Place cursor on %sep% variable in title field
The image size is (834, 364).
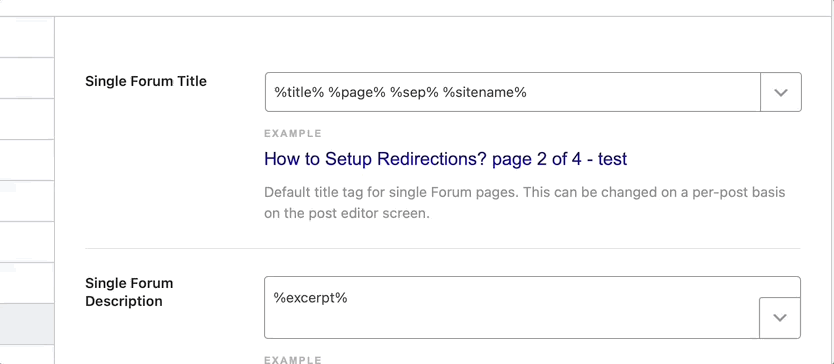(x=414, y=93)
